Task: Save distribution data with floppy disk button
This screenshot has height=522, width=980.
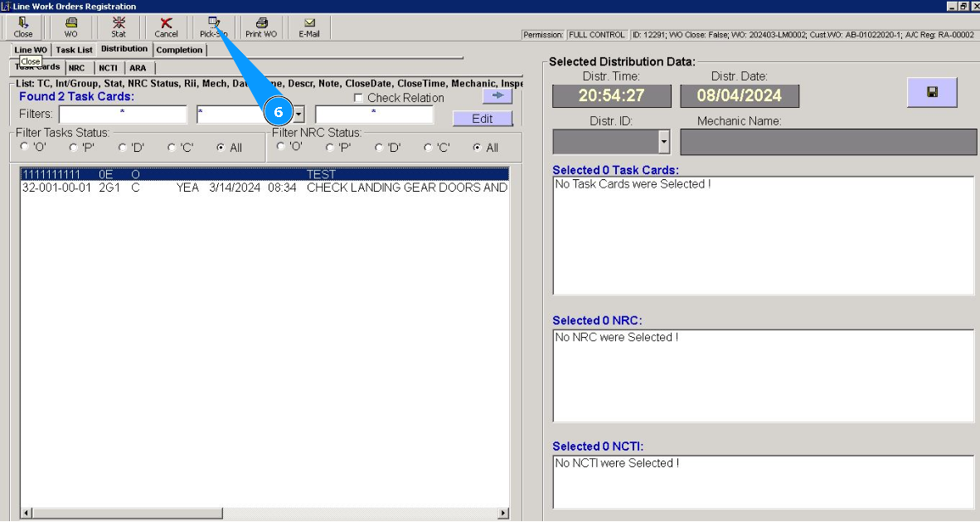Action: click(932, 93)
